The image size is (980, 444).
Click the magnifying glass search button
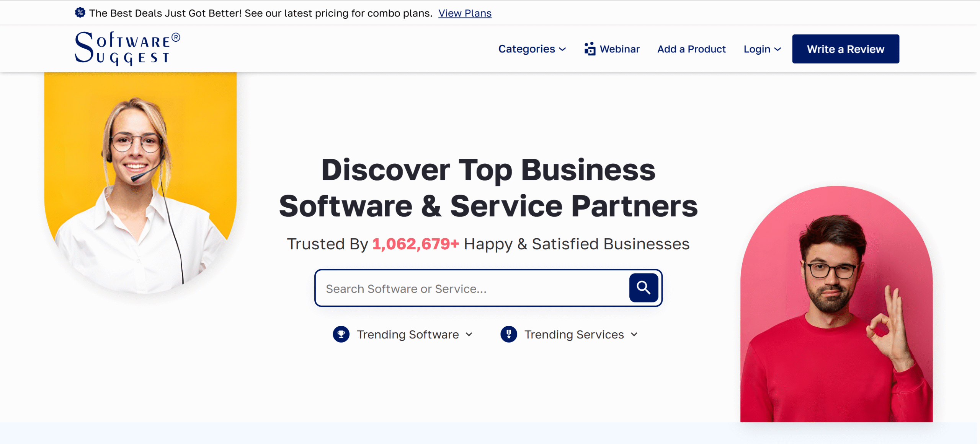click(644, 288)
